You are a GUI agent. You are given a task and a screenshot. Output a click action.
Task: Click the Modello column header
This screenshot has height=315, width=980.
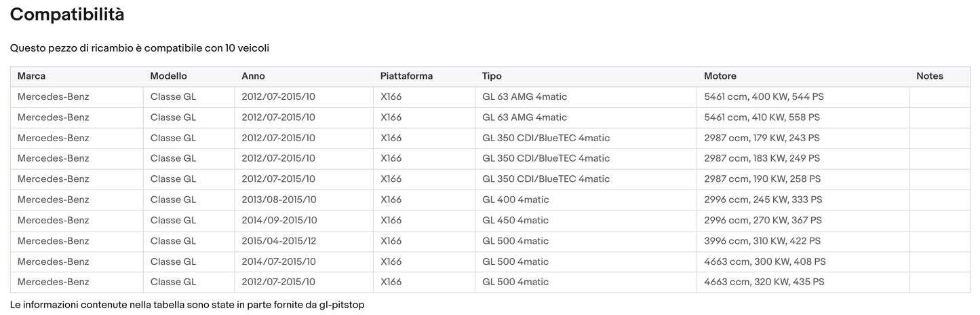click(x=168, y=76)
